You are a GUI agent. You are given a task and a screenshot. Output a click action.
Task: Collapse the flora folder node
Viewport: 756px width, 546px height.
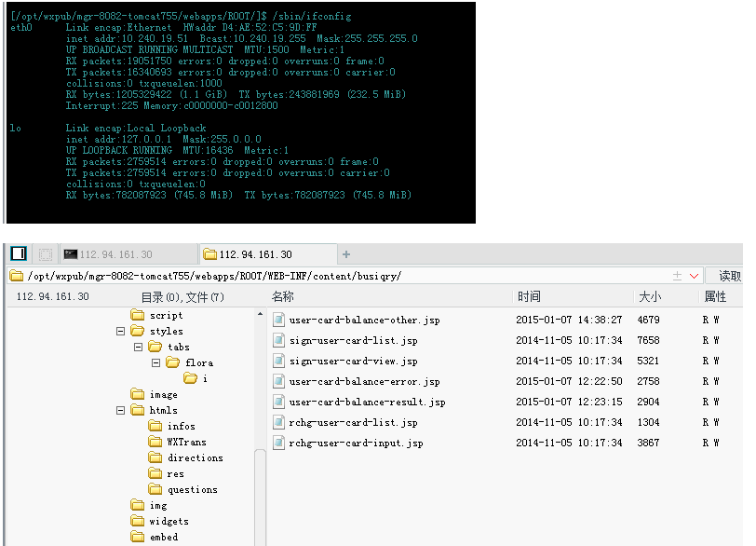155,362
